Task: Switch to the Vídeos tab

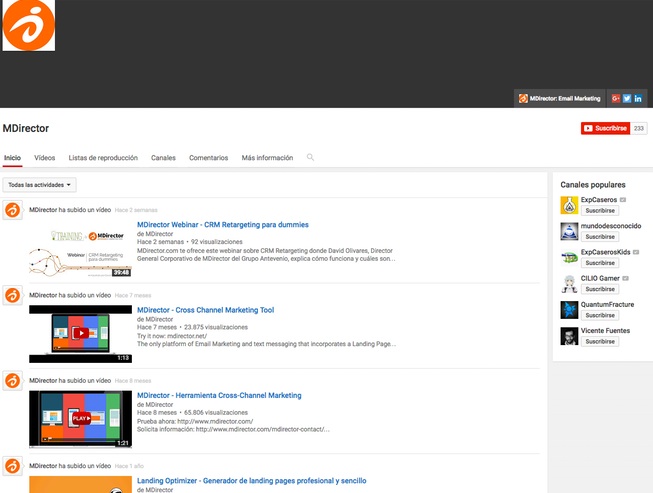Action: (45, 158)
